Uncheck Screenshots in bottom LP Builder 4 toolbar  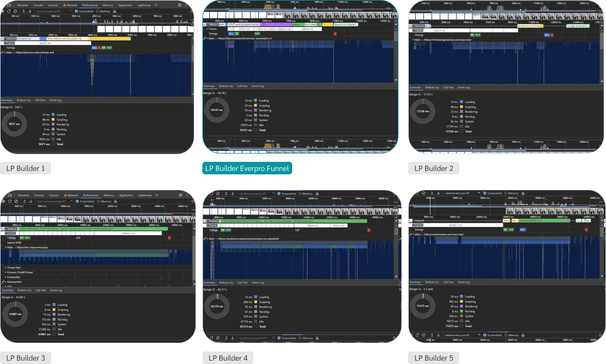(x=279, y=338)
